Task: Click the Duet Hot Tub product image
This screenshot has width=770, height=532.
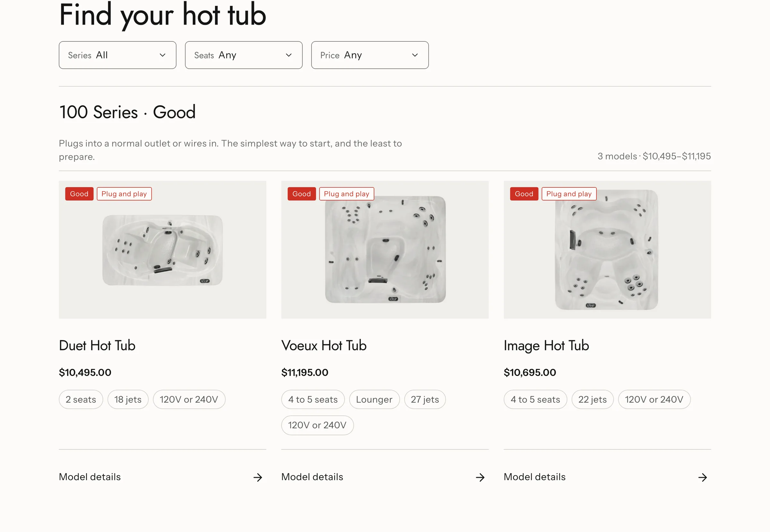Action: (162, 250)
